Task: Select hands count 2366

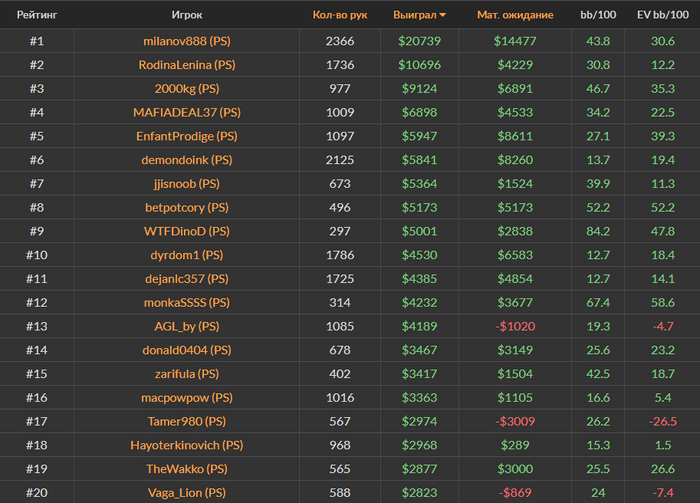Action: [340, 41]
